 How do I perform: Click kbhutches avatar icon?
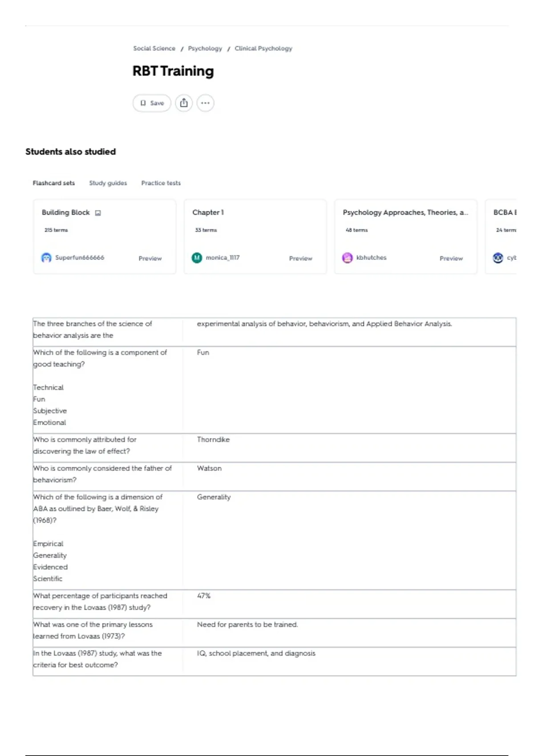click(347, 257)
